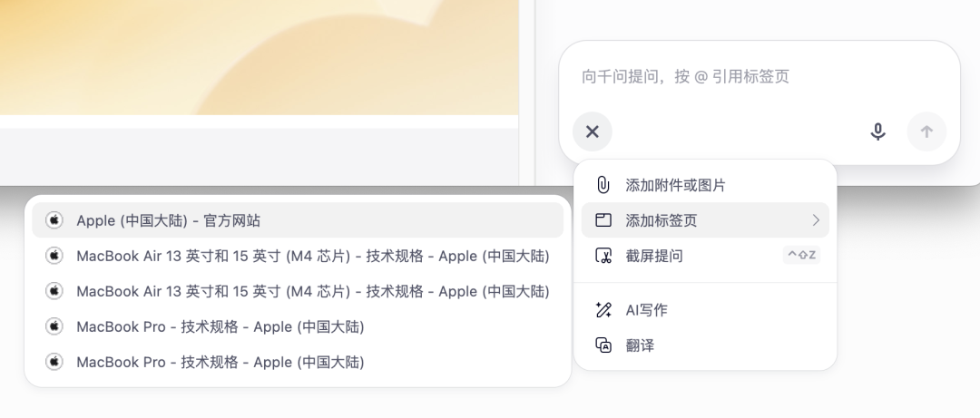Screen dimensions: 980x418
Task: Select Apple (中国大陆) - 官方网站 tab
Action: click(298, 220)
